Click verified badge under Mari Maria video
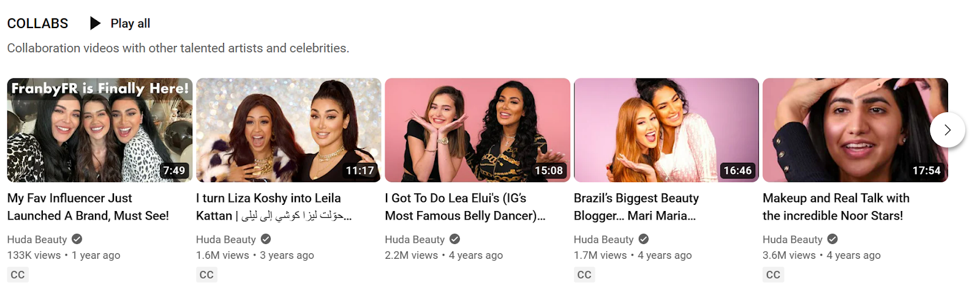This screenshot has width=980, height=293. [x=644, y=239]
